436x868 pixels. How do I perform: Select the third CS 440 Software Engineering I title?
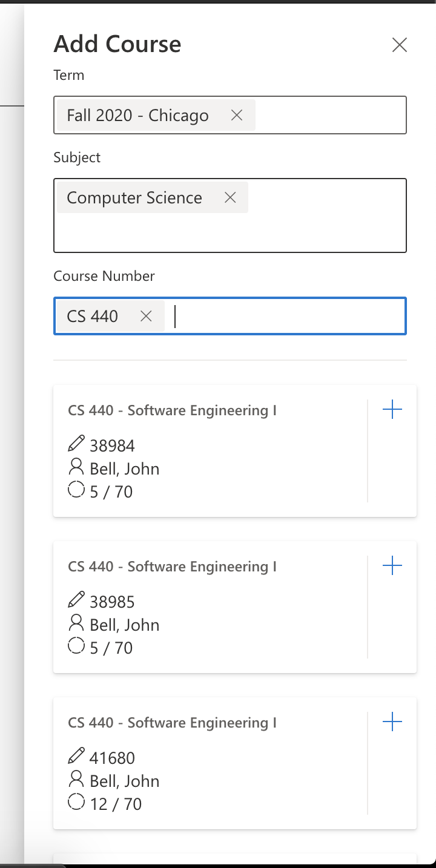[x=172, y=723]
